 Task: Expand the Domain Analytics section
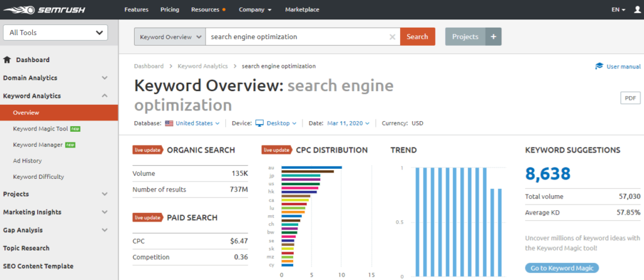[x=105, y=78]
